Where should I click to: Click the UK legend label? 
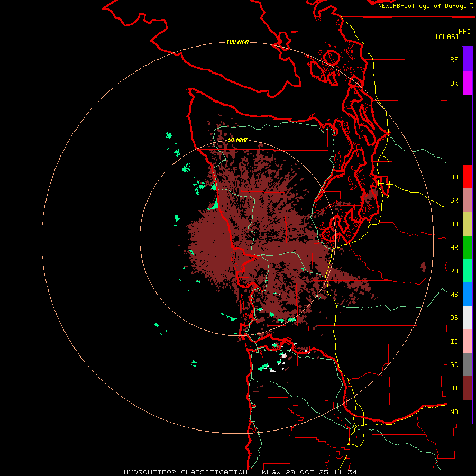click(454, 83)
